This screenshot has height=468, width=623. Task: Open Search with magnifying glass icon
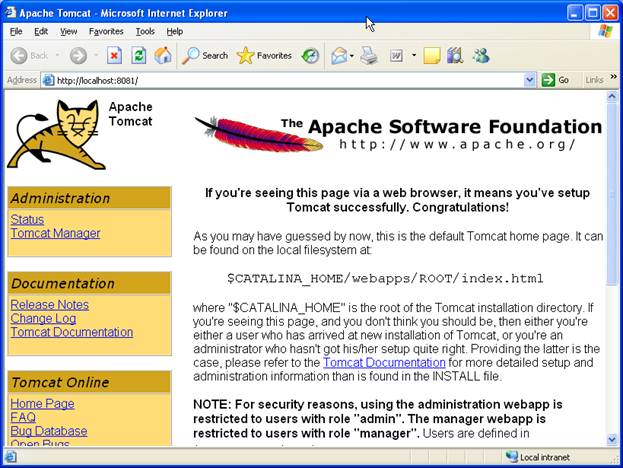[x=191, y=56]
